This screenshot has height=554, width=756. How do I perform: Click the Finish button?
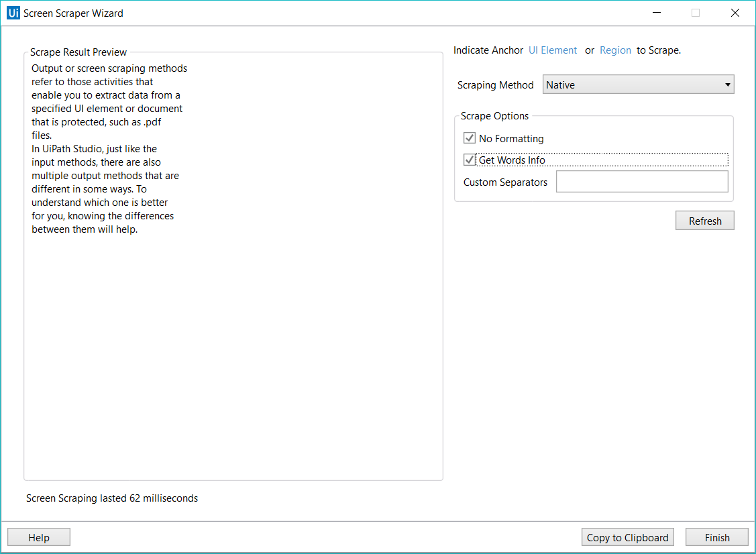click(x=716, y=537)
